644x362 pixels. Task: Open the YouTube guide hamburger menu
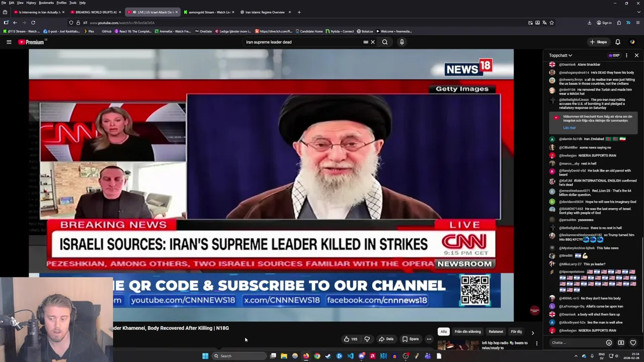pyautogui.click(x=9, y=42)
